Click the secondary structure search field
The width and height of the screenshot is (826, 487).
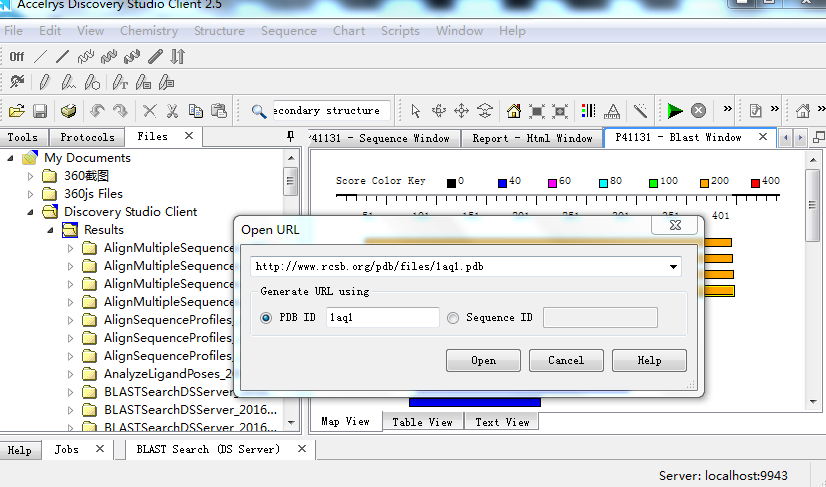coord(332,111)
